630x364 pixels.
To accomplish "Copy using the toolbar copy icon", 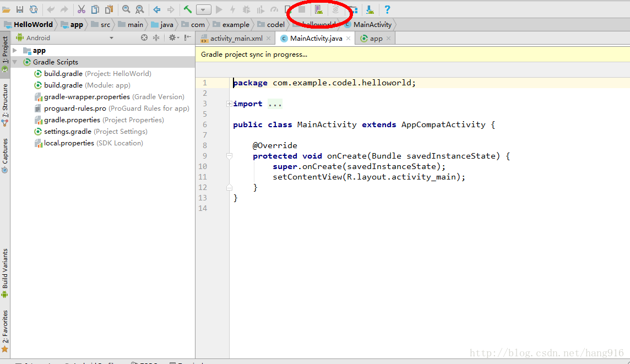I will pos(95,9).
